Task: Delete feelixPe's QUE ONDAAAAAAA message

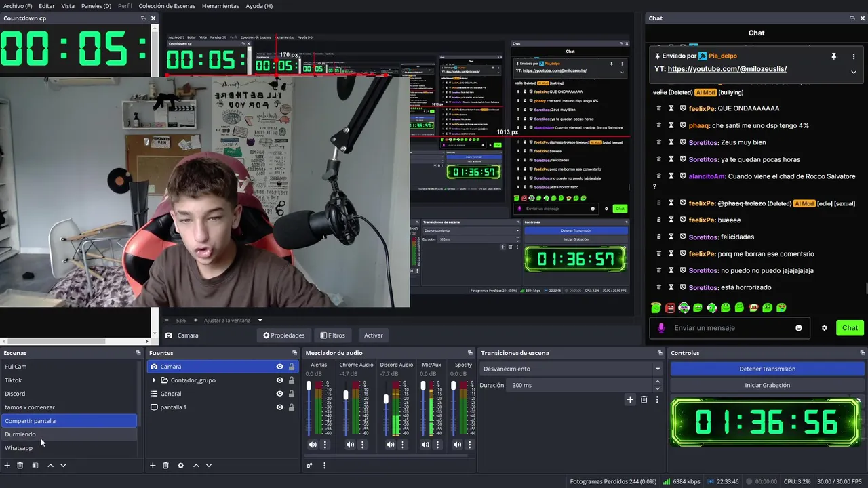Action: (x=658, y=108)
